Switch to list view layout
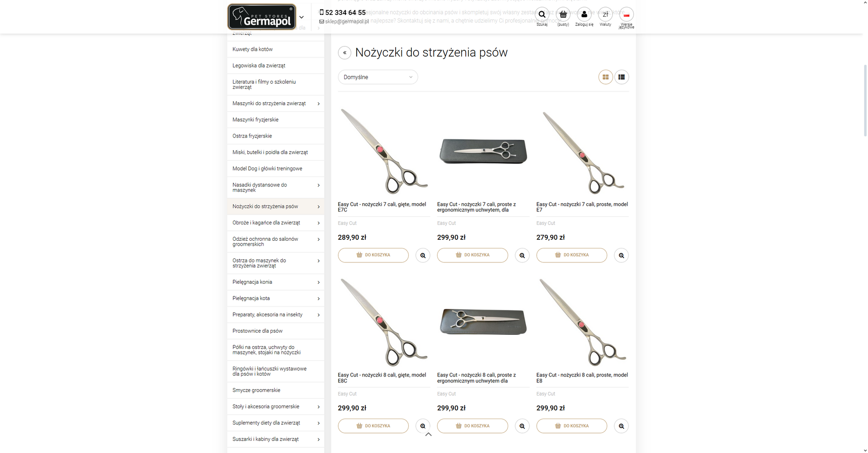This screenshot has height=453, width=868. tap(622, 77)
